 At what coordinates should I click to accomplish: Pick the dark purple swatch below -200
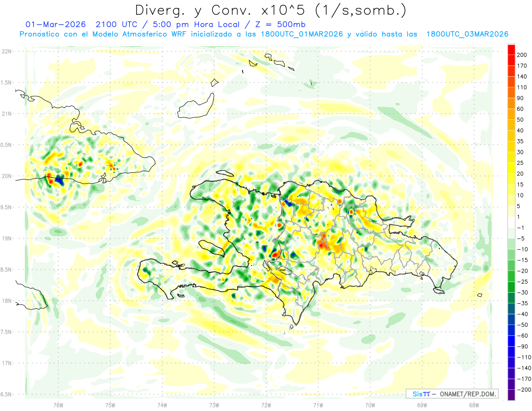[x=511, y=395]
